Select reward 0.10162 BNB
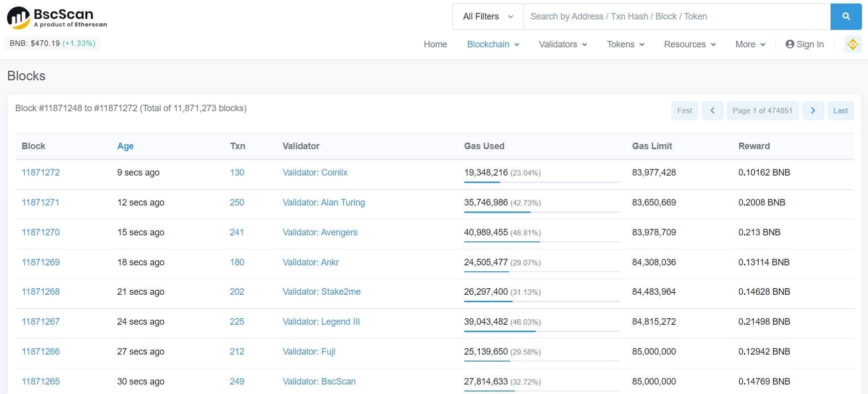The height and width of the screenshot is (394, 868). [764, 173]
